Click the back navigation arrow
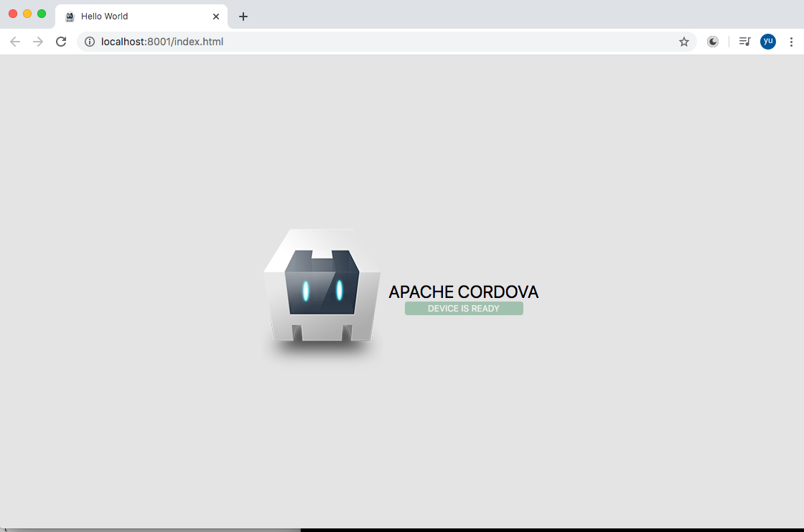The image size is (804, 532). 14,42
